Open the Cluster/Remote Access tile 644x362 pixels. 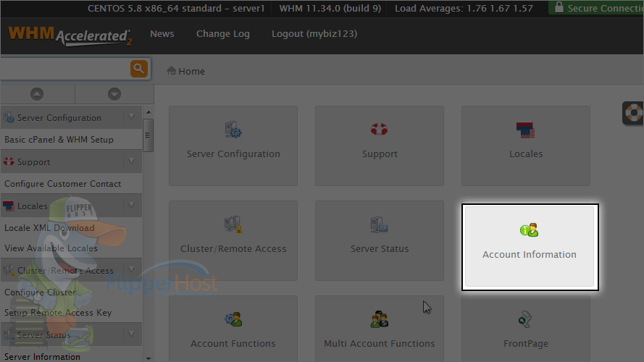(x=233, y=240)
